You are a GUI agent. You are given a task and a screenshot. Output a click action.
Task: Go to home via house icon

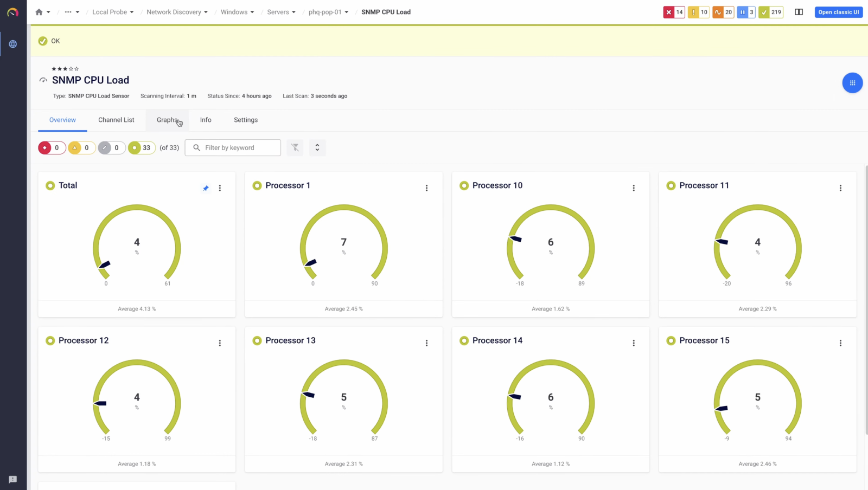[39, 12]
